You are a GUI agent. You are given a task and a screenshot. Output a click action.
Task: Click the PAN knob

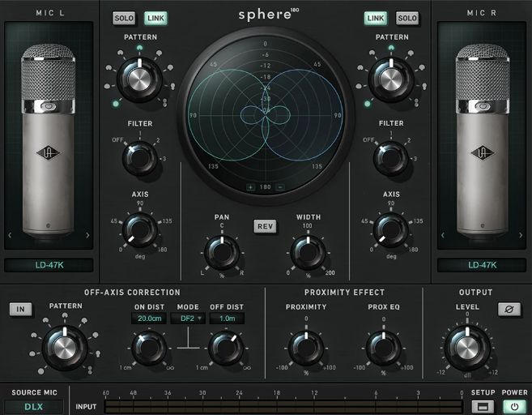click(222, 253)
